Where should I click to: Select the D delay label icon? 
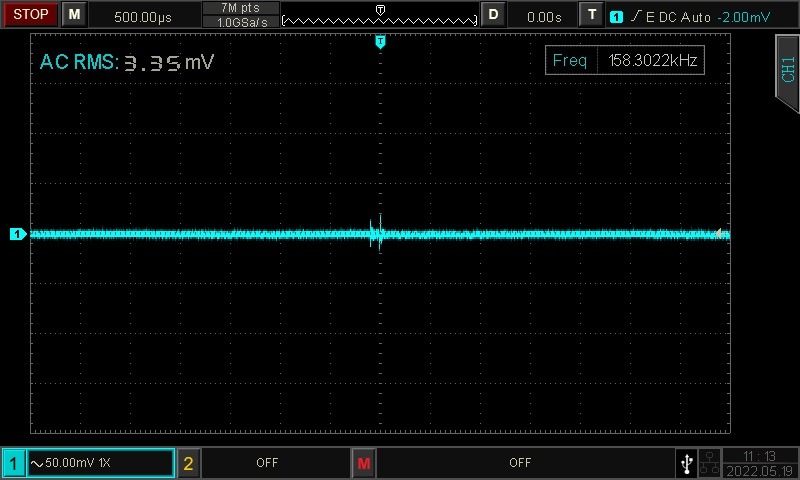tap(493, 14)
